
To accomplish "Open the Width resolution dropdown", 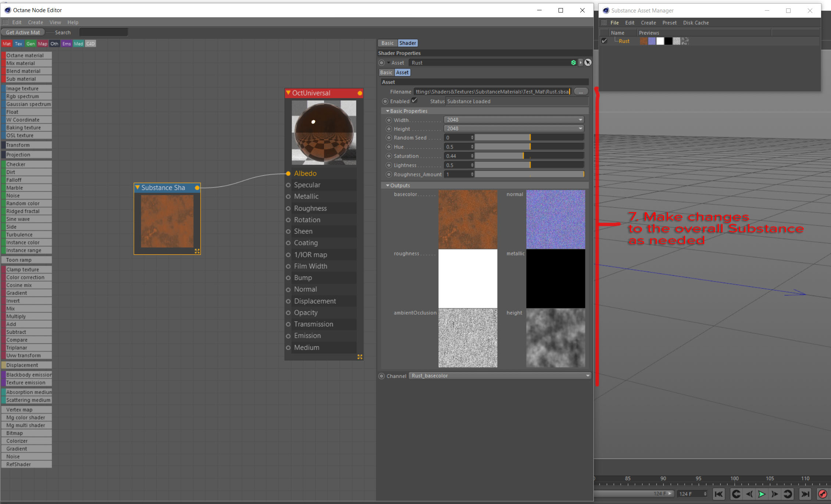I will point(514,120).
